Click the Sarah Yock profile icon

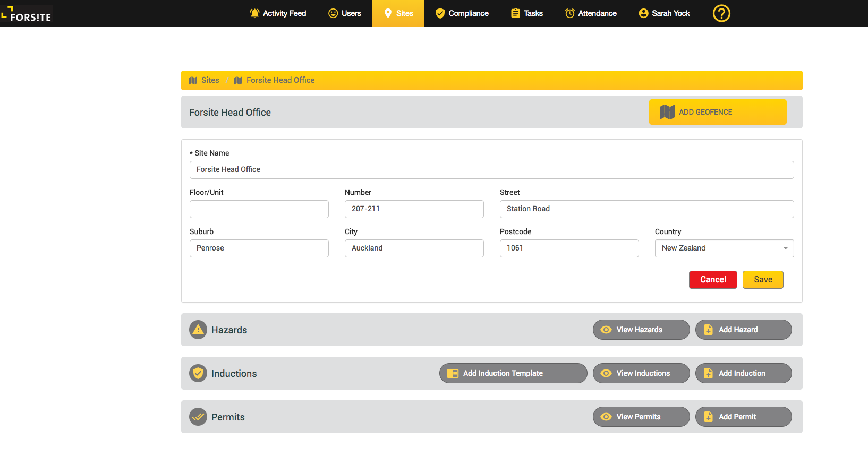(x=643, y=13)
